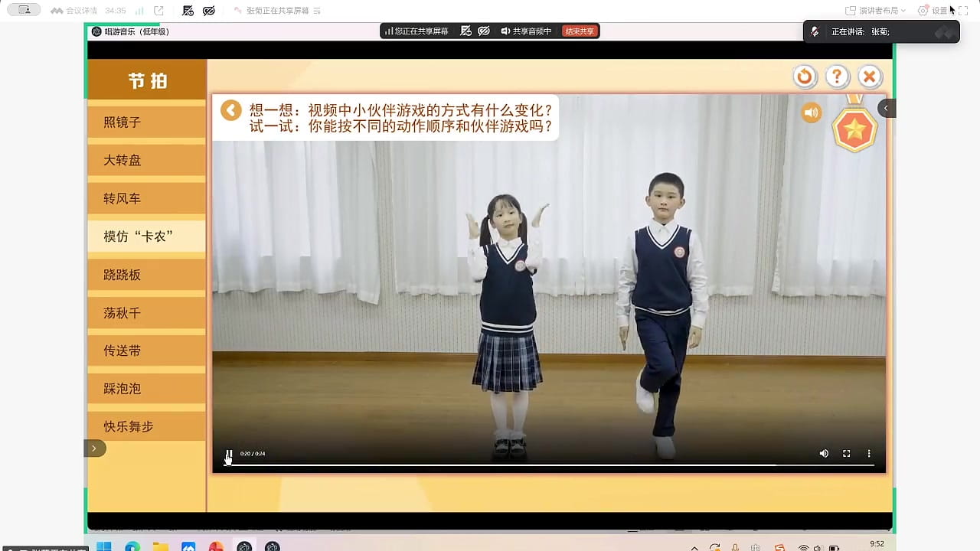Toggle 共享音频中 audio sharing

coord(526,31)
